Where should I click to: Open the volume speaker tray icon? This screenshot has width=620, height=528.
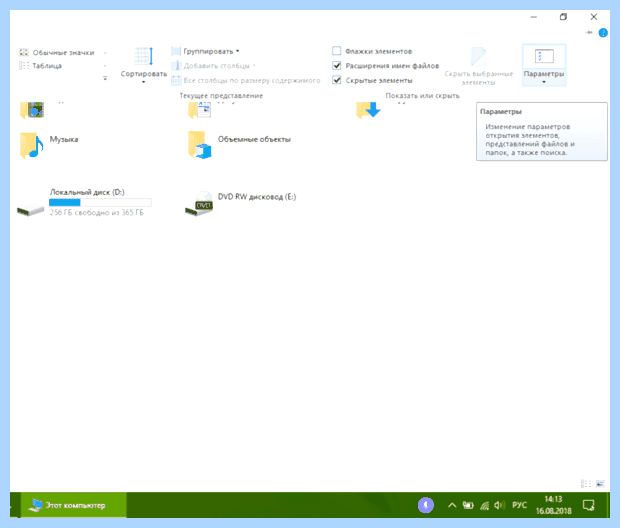(499, 505)
